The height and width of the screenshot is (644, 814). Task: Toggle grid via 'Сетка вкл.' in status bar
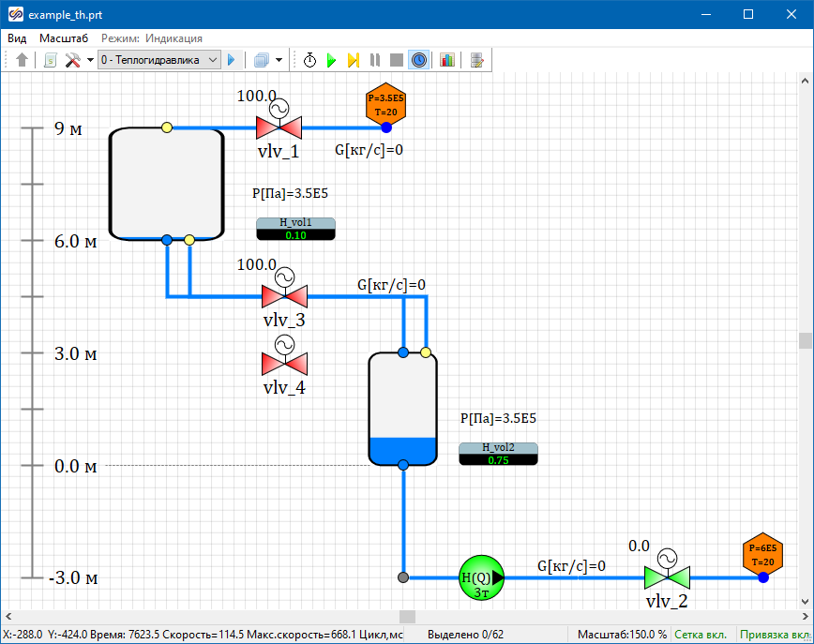[x=703, y=635]
